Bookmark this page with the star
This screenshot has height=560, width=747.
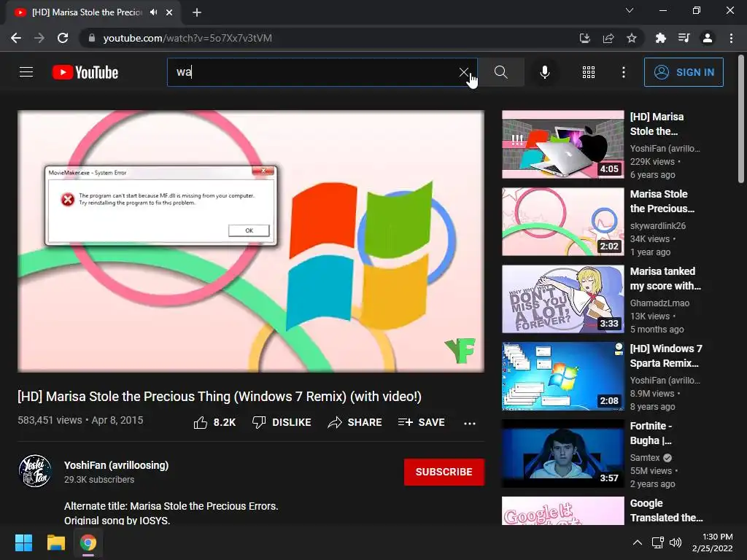coord(632,38)
